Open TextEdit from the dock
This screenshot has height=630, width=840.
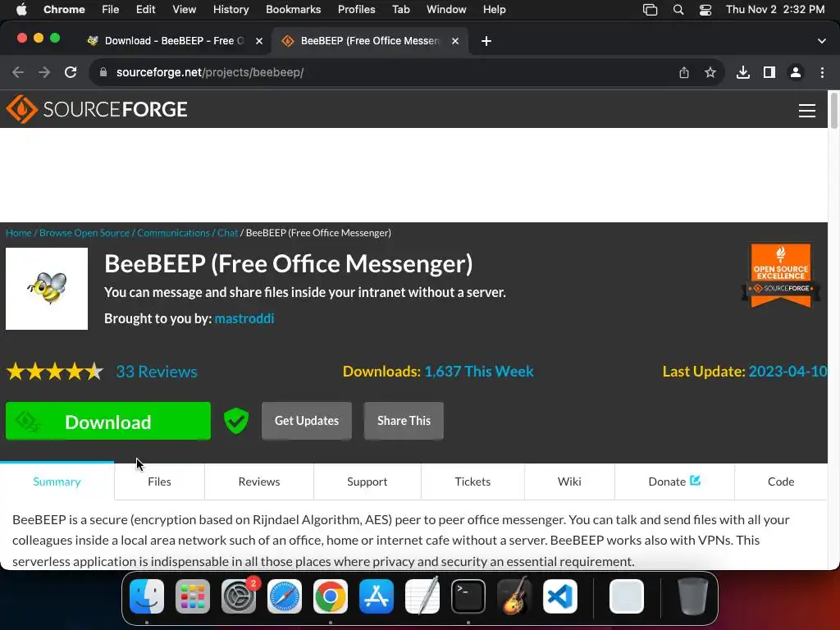(x=422, y=596)
